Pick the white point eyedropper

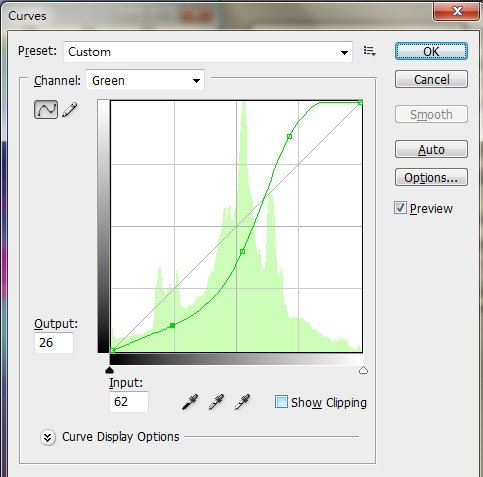(x=242, y=402)
